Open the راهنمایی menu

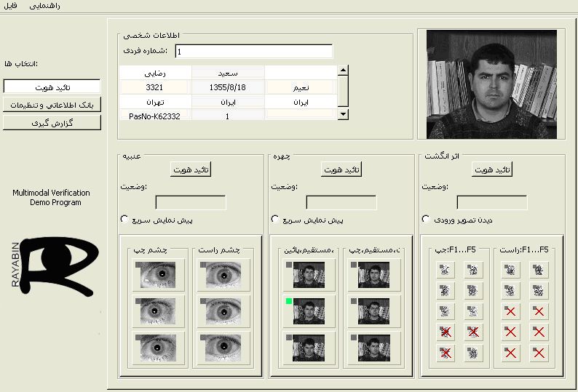click(x=45, y=6)
